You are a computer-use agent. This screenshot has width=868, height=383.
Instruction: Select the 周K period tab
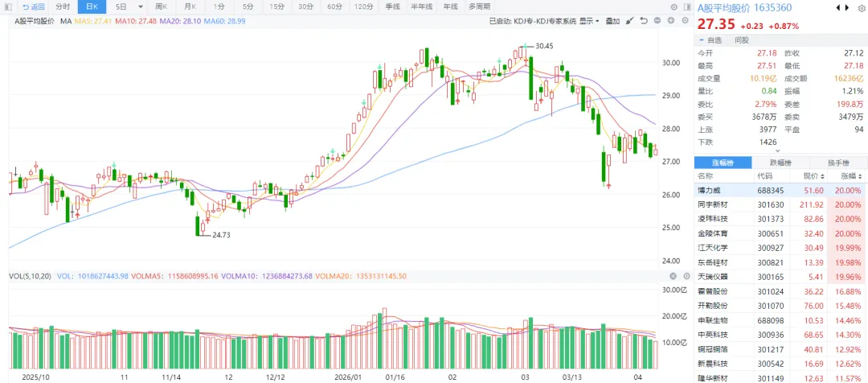click(161, 6)
